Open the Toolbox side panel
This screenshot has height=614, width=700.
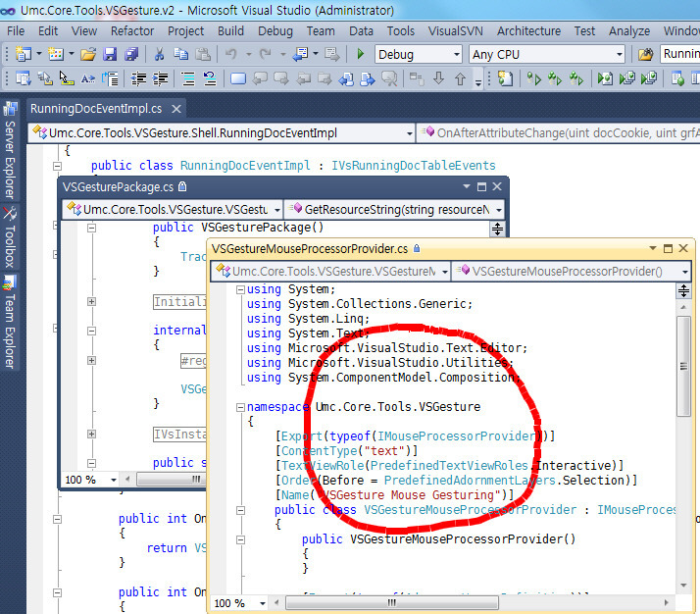10,236
